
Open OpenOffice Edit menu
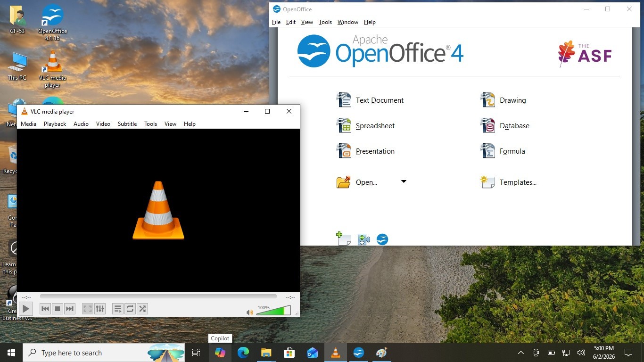(x=291, y=22)
